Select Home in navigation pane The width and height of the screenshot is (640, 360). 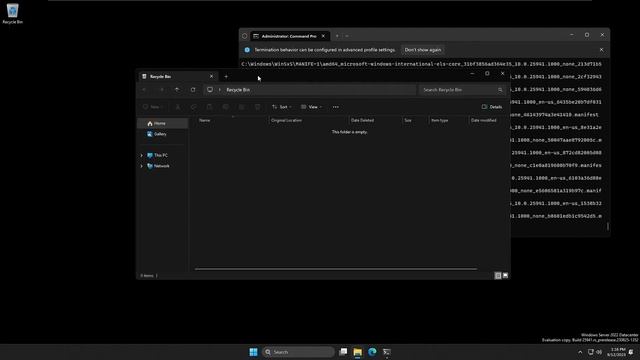tap(162, 123)
